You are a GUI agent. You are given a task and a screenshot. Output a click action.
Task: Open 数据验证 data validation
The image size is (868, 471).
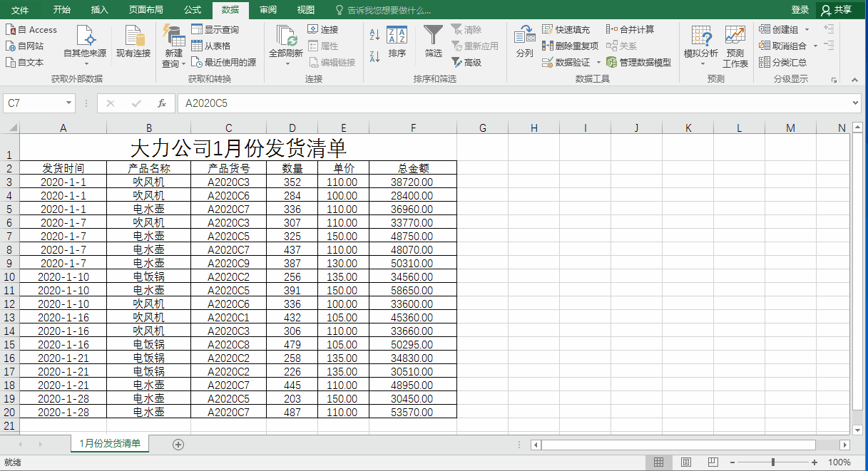[x=566, y=62]
